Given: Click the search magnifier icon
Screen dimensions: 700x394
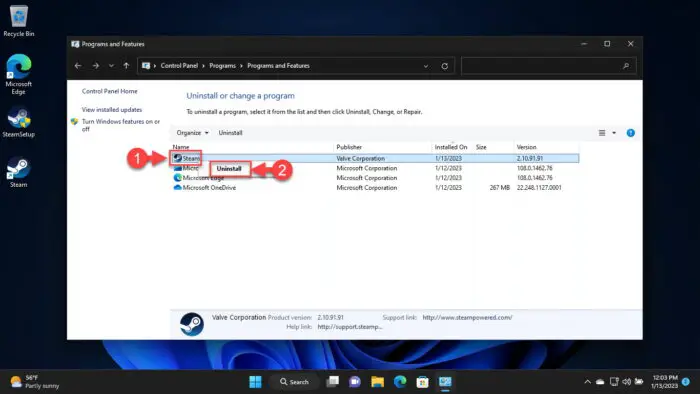Looking at the screenshot, I should (x=626, y=66).
